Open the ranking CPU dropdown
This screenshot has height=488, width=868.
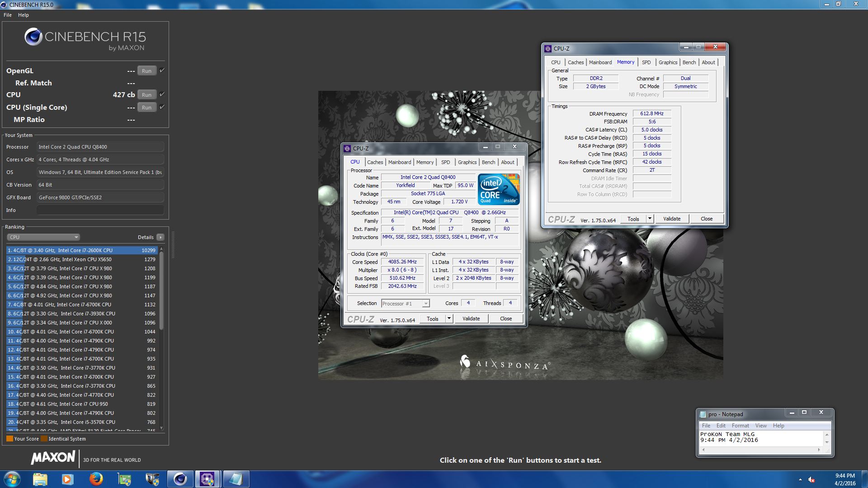point(43,237)
